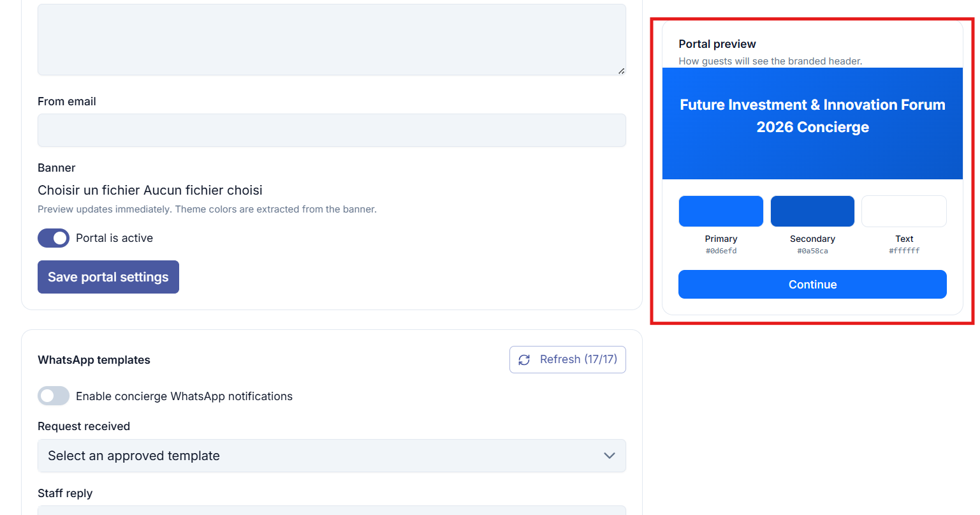The image size is (980, 515).
Task: Choose a banner file with Choisir un fichier
Action: point(89,190)
